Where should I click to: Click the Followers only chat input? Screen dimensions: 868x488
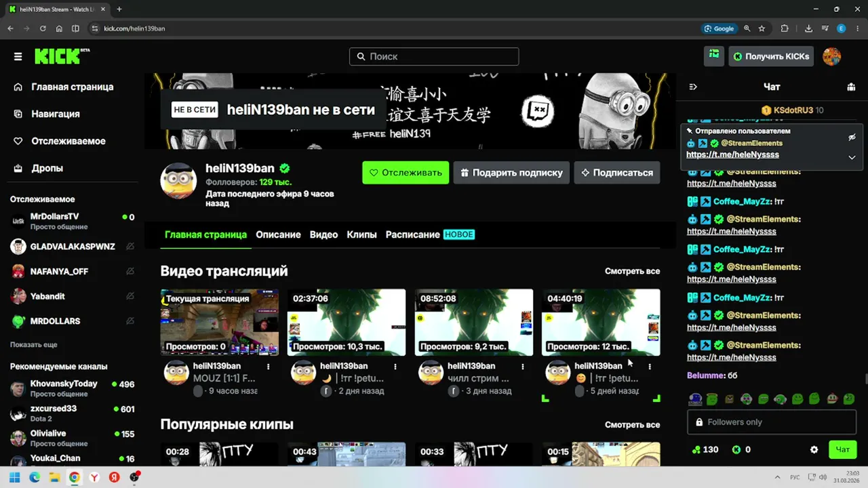click(x=772, y=422)
